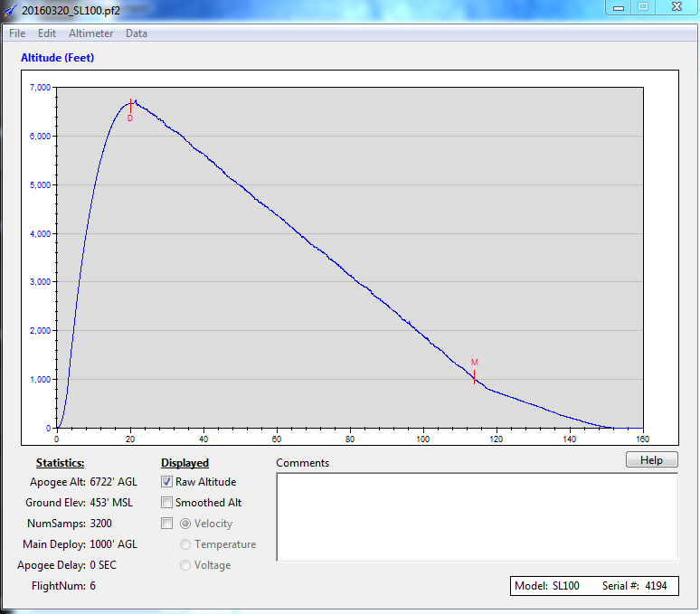Image resolution: width=700 pixels, height=614 pixels.
Task: Uncheck the Raw Altitude checkbox
Action: pos(166,482)
